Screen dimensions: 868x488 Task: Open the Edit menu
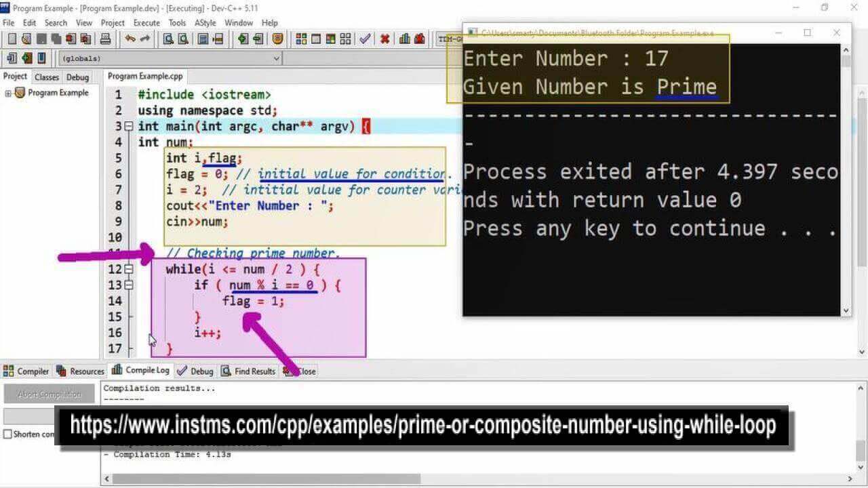click(29, 22)
